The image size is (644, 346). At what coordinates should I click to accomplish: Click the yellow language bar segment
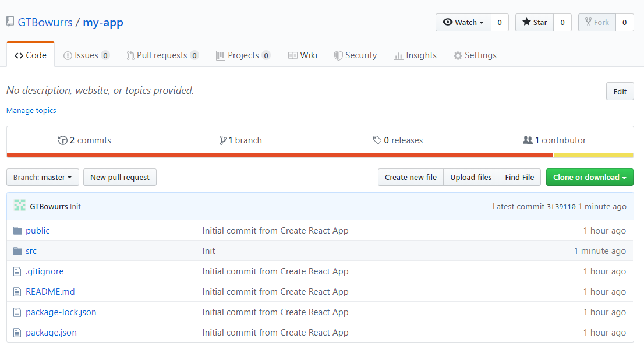(x=593, y=155)
